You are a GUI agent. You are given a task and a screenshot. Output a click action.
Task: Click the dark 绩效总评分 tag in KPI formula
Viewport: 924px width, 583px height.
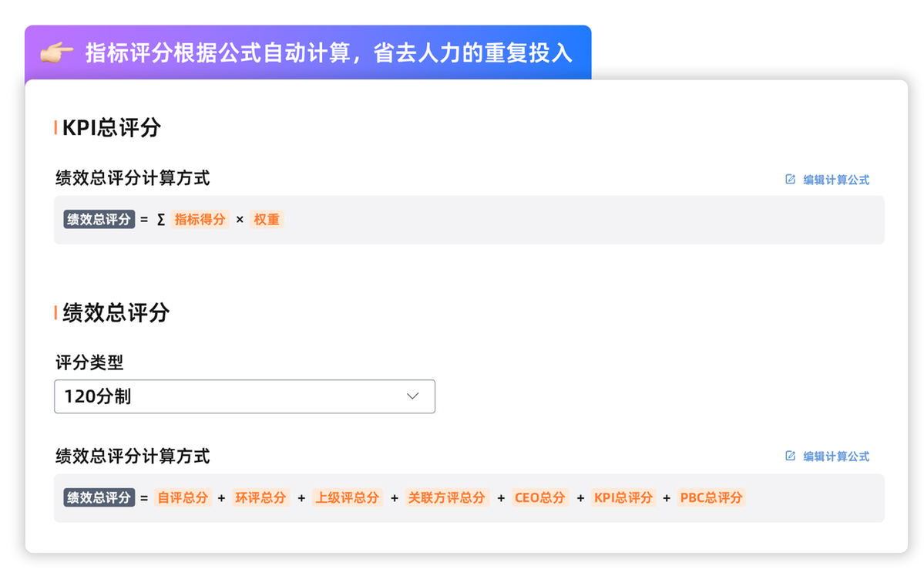click(99, 220)
